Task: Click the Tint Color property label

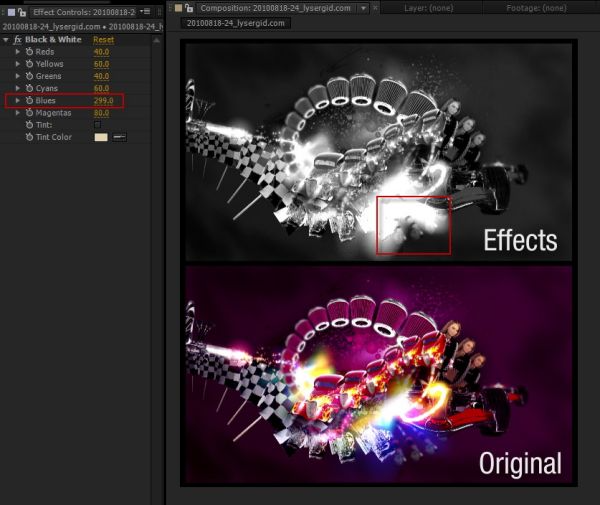Action: [54, 137]
